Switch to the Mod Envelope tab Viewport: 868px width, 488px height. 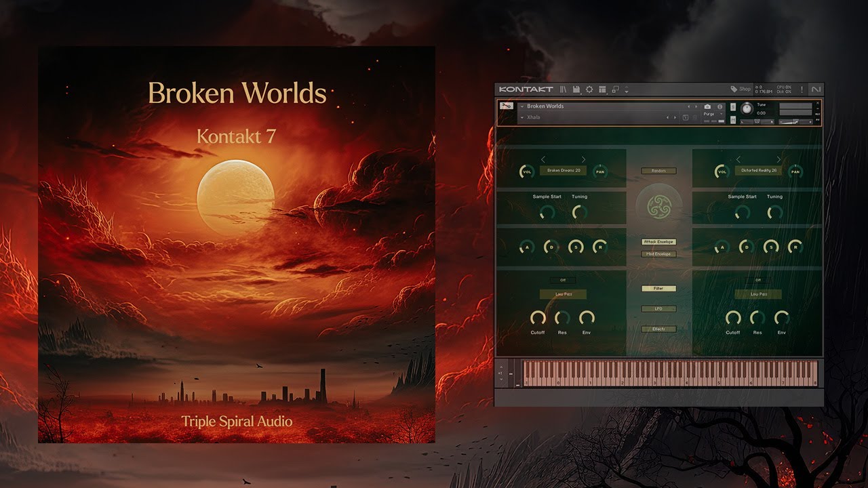(658, 254)
